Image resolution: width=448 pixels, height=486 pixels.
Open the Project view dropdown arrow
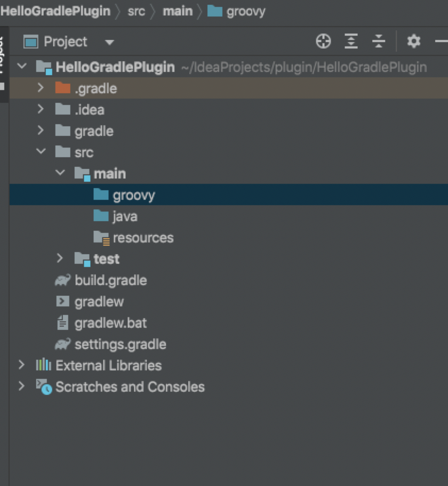click(x=109, y=42)
